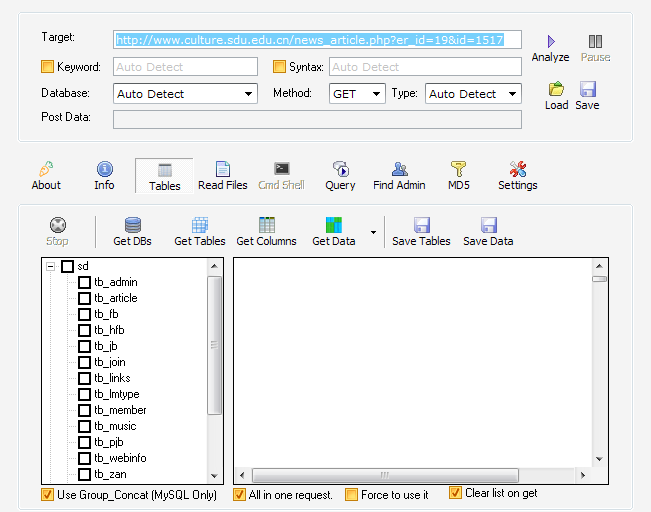Click data pane scroll-right arrow
The image size is (651, 512).
click(x=583, y=475)
